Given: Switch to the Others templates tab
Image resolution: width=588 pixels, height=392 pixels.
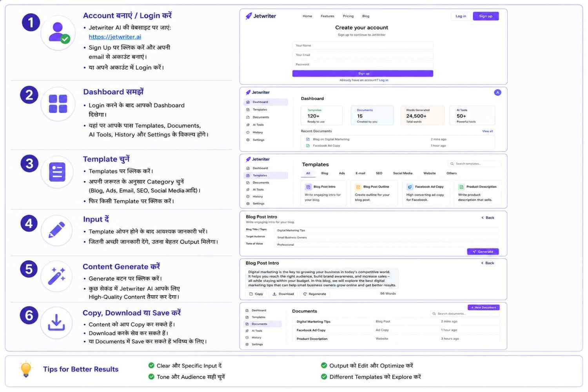Looking at the screenshot, I should coord(452,173).
